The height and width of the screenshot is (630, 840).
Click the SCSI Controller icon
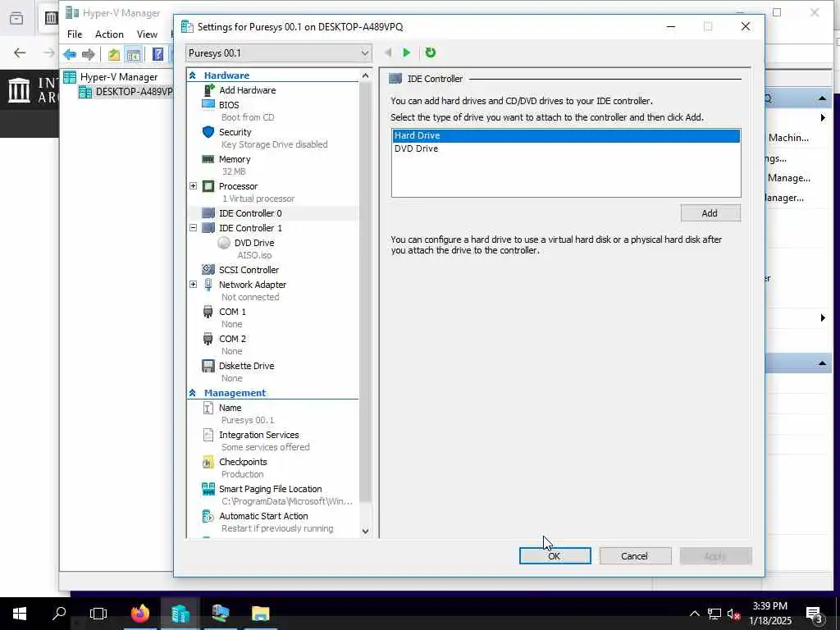click(x=208, y=269)
